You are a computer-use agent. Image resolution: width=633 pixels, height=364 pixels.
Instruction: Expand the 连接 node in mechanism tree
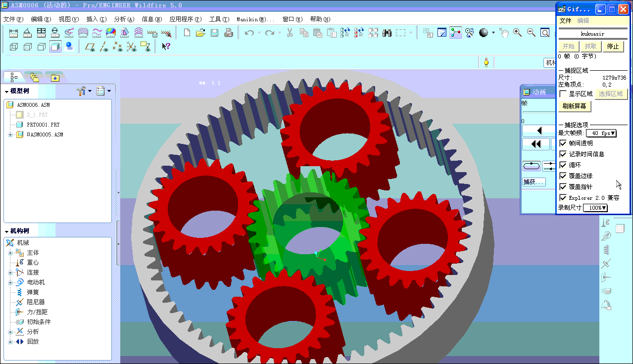click(10, 273)
